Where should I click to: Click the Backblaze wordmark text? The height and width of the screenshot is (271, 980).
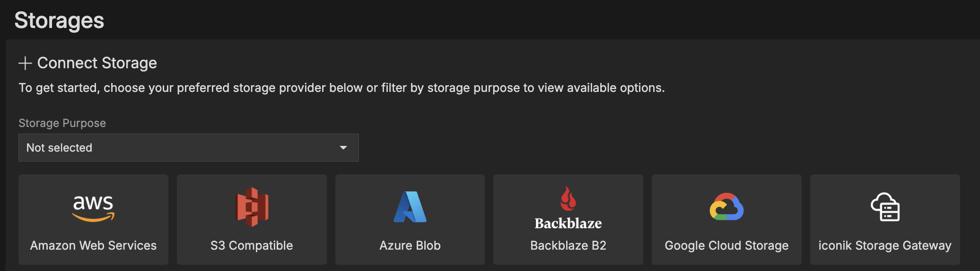click(568, 223)
